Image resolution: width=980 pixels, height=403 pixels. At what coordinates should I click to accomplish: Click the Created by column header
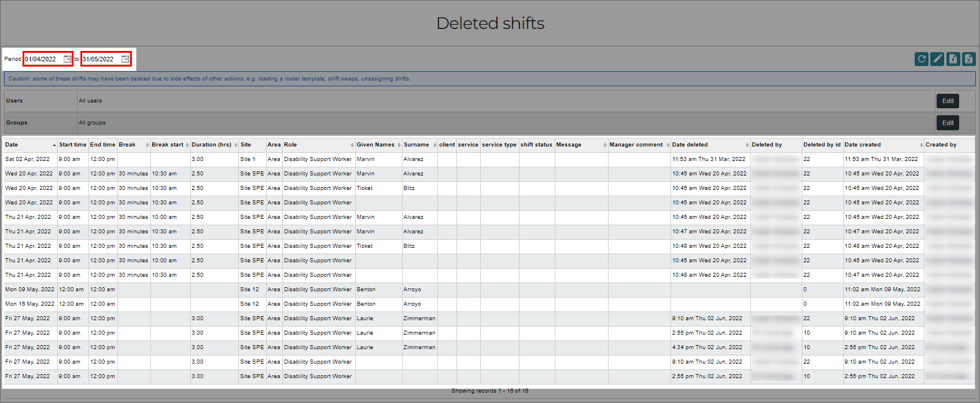click(x=949, y=145)
